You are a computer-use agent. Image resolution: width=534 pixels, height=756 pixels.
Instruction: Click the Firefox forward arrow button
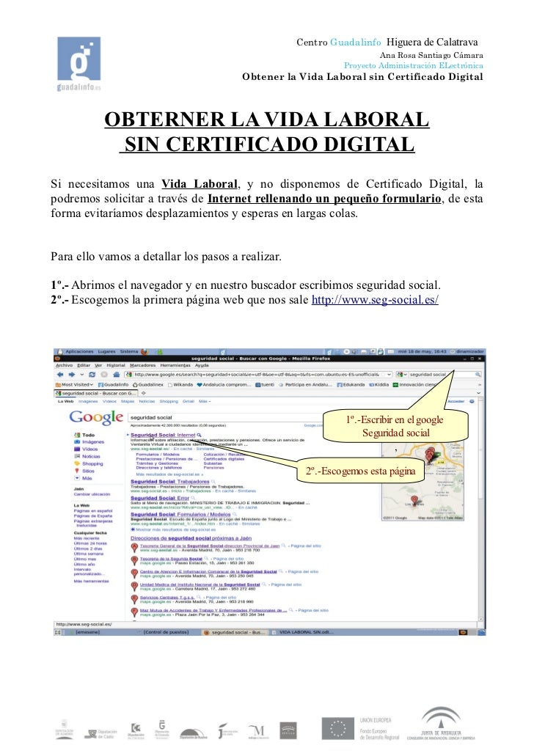[71, 375]
